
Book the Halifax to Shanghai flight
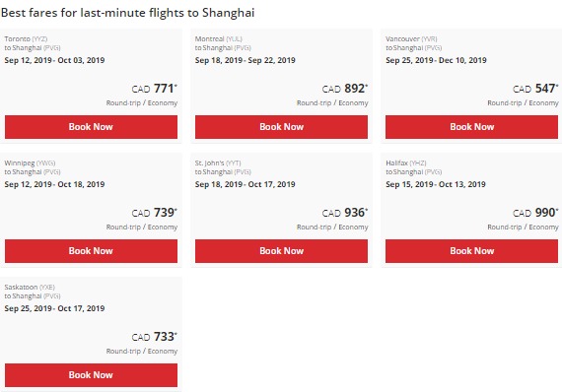[x=471, y=251]
